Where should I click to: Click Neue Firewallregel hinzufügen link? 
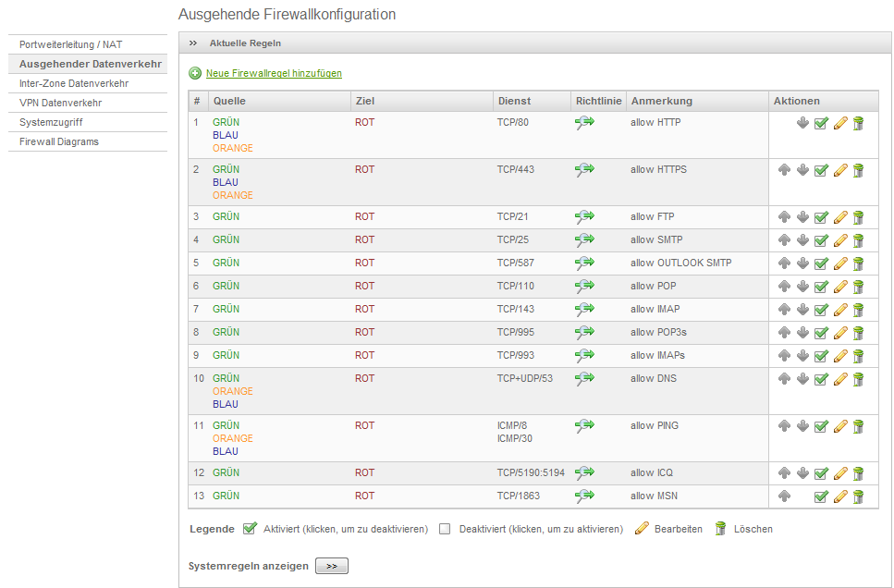point(274,73)
